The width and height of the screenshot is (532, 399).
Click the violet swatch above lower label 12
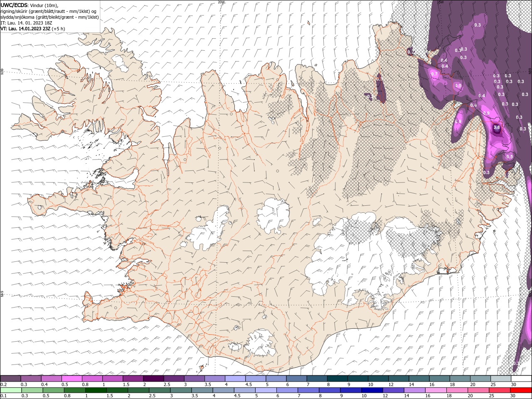point(394,390)
